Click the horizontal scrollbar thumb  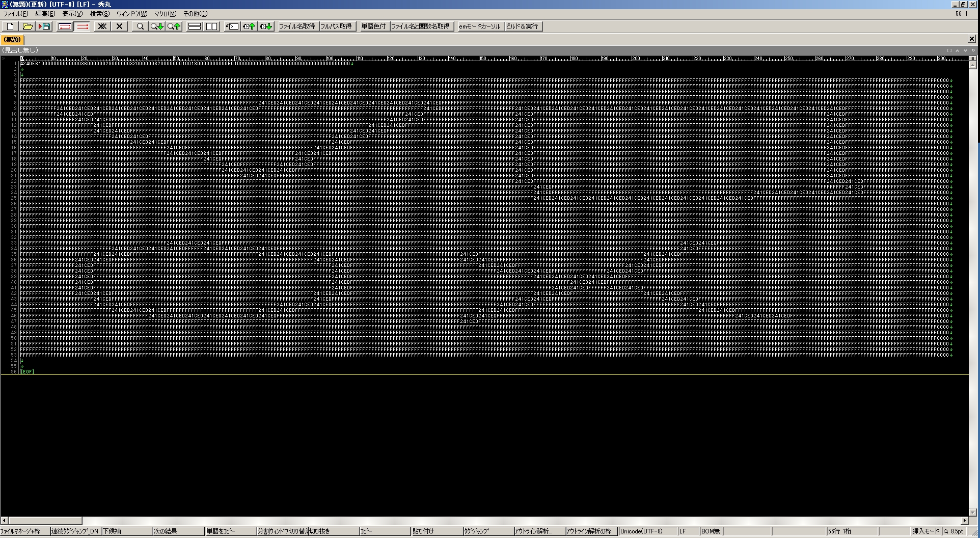point(45,521)
